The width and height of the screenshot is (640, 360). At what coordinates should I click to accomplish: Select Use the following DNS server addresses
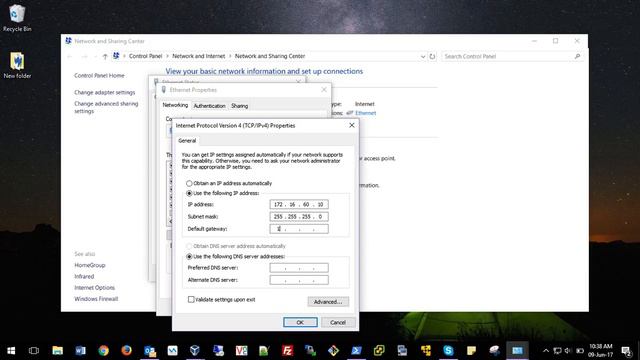coord(189,256)
